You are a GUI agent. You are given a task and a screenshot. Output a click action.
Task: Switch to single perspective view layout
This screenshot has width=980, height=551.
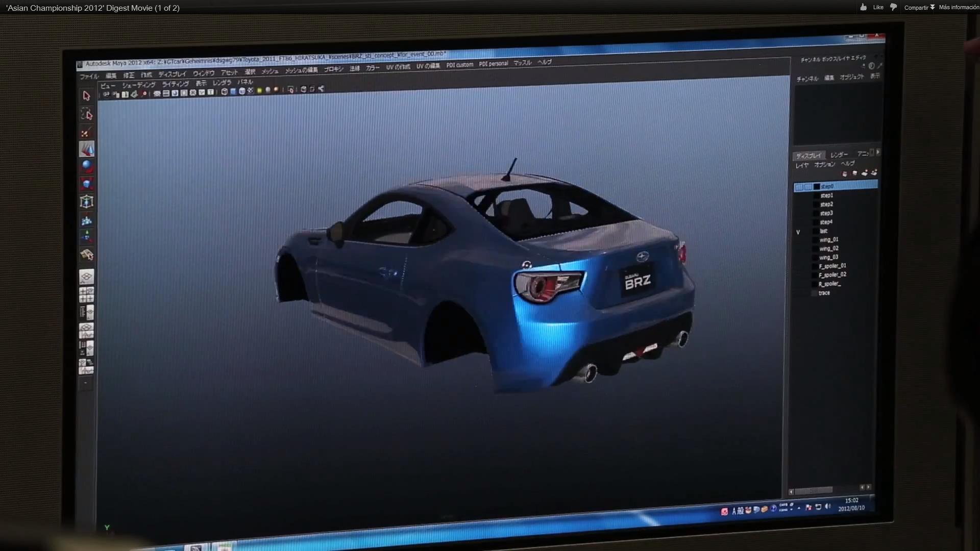click(87, 277)
